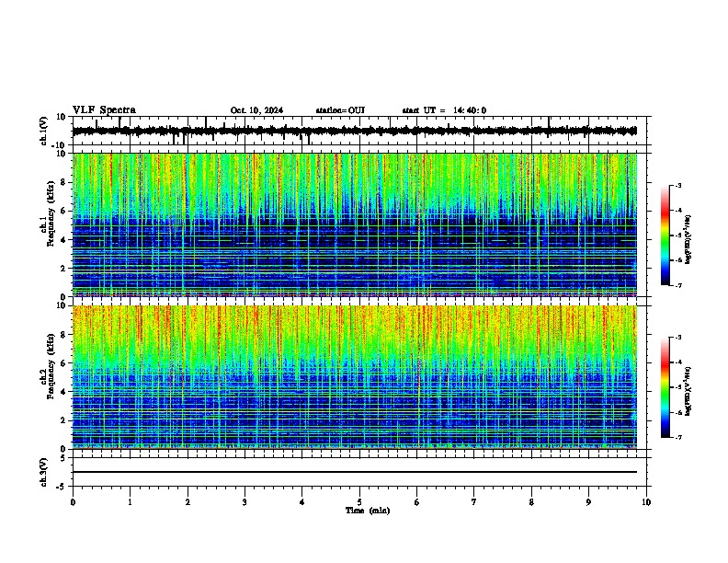Click the "start UT = 14:40:0" header text
728x563 pixels.
[x=444, y=110]
